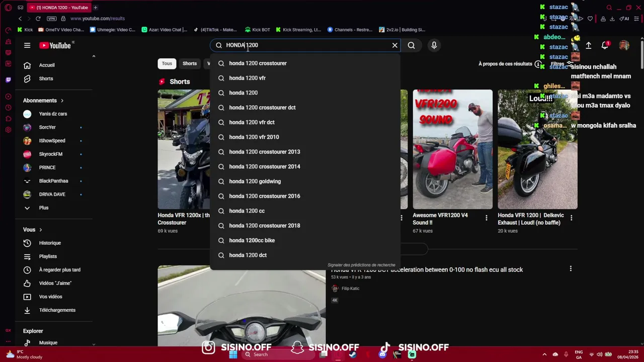Open the Kick bookmark

tap(25, 30)
